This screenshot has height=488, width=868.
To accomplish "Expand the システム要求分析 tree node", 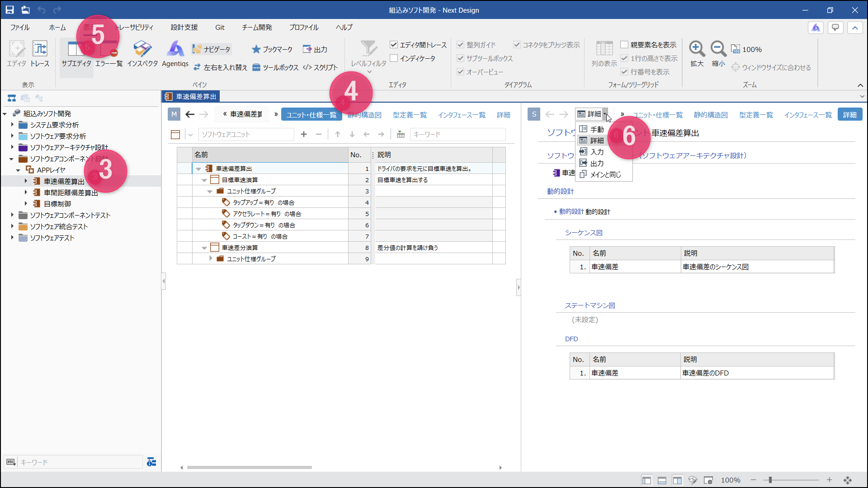I will point(12,125).
